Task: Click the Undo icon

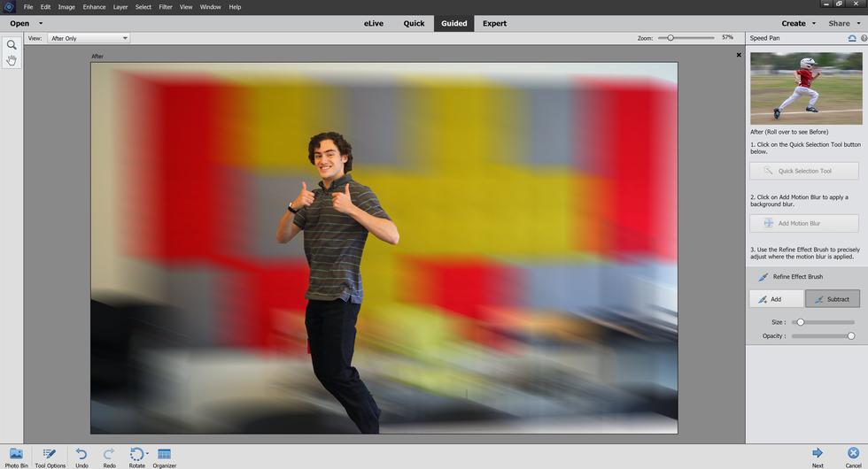Action: tap(81, 457)
